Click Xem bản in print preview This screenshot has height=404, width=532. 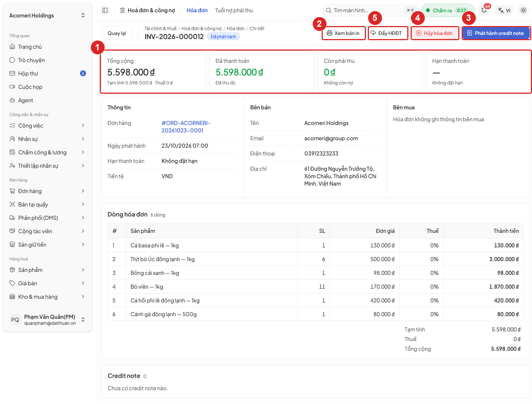coord(343,33)
